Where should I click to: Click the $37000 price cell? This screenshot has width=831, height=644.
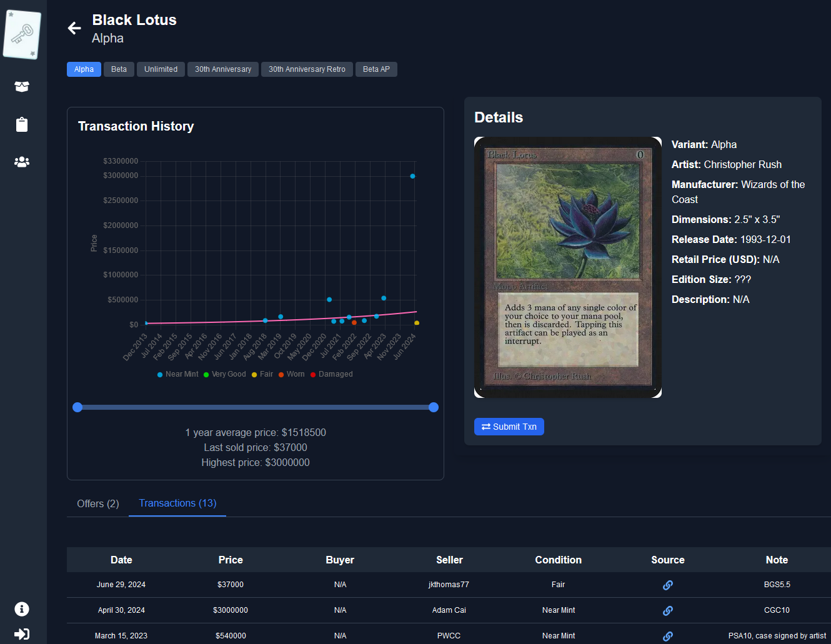pyautogui.click(x=231, y=585)
